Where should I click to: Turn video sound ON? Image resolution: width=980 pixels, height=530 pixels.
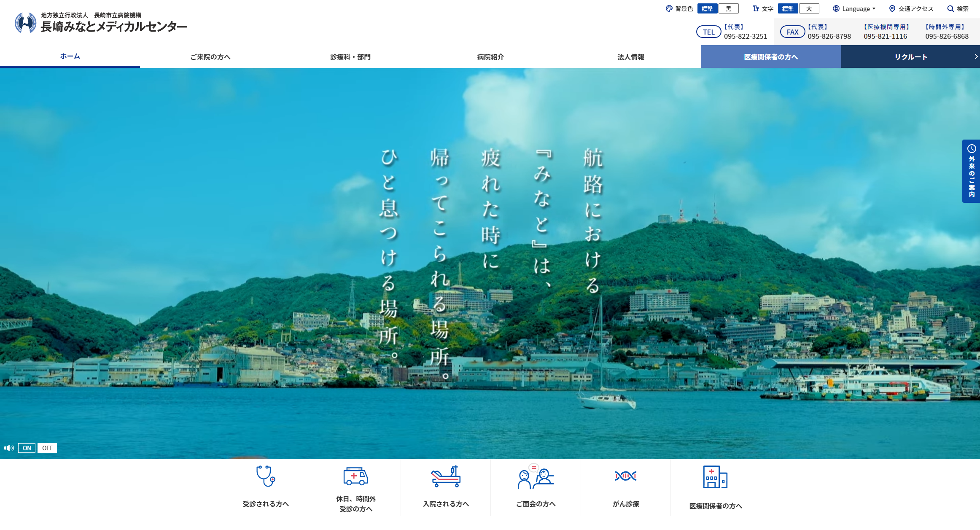(x=27, y=448)
